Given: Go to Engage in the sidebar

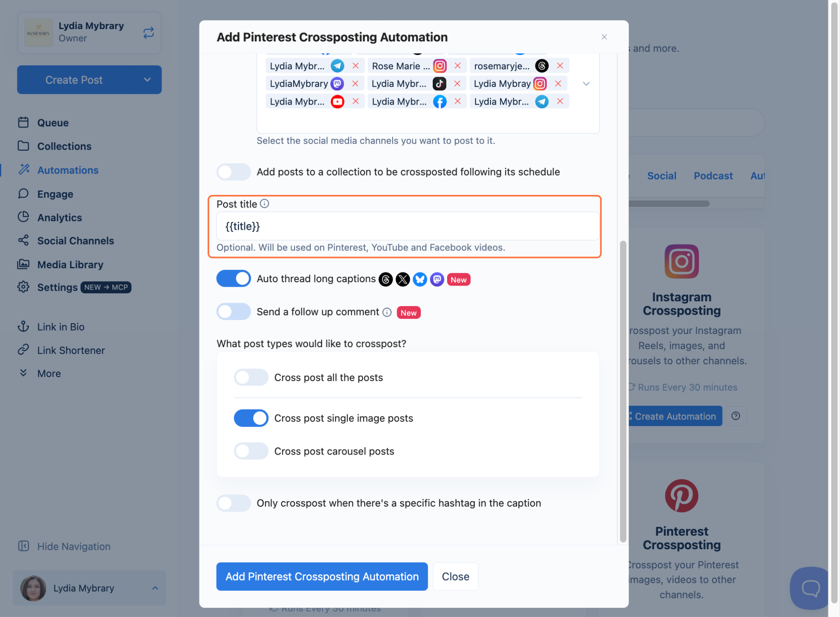Looking at the screenshot, I should [55, 194].
